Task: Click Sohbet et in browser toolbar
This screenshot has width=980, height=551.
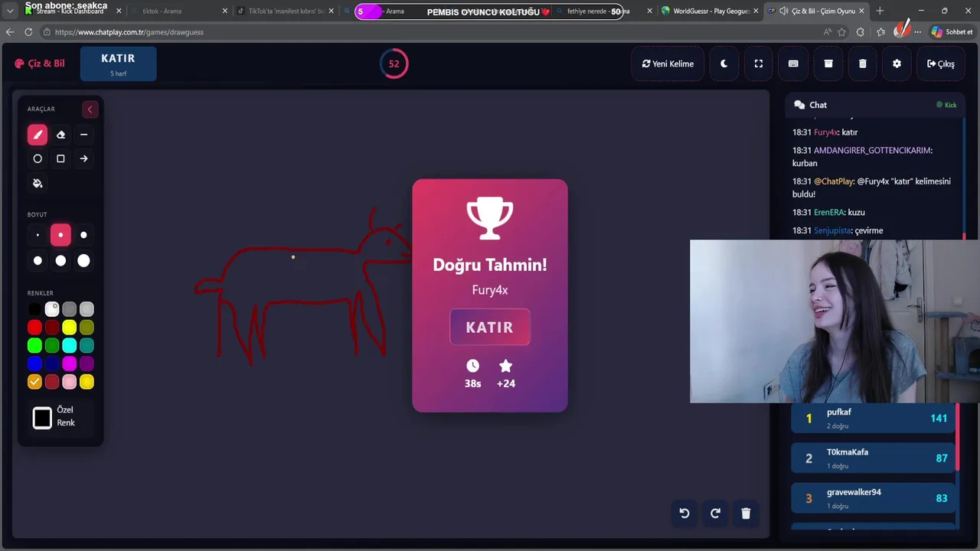Action: pos(951,32)
